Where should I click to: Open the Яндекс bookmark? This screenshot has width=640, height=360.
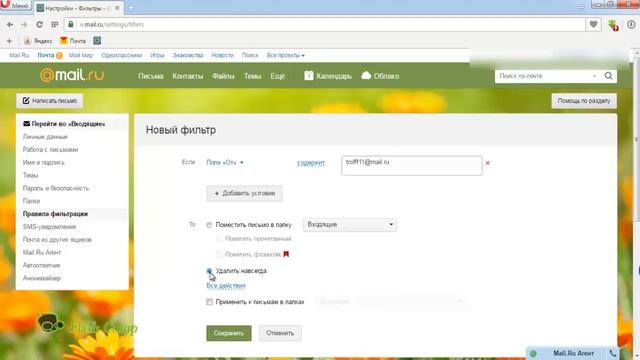(38, 41)
